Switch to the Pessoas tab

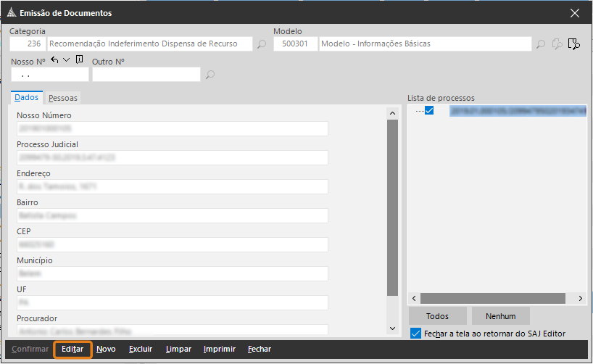(63, 98)
